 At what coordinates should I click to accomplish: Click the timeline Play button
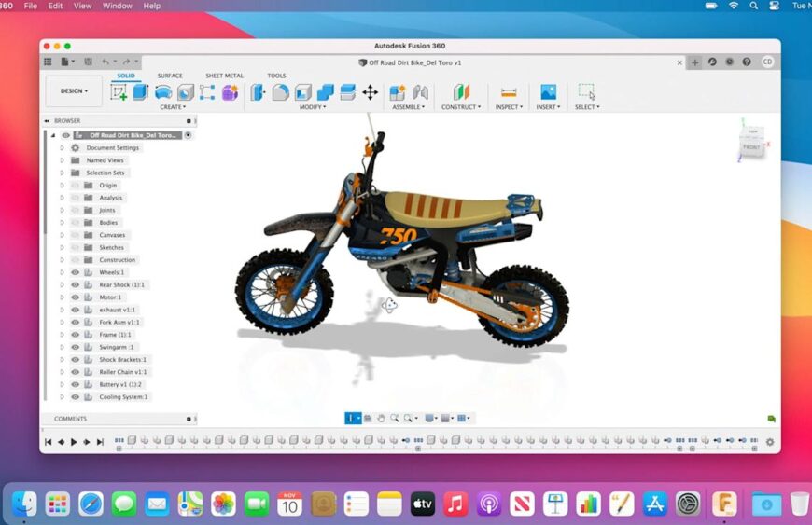(x=74, y=442)
